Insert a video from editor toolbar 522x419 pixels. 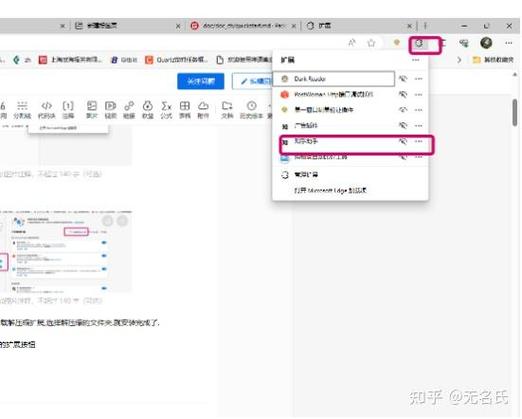(x=110, y=110)
